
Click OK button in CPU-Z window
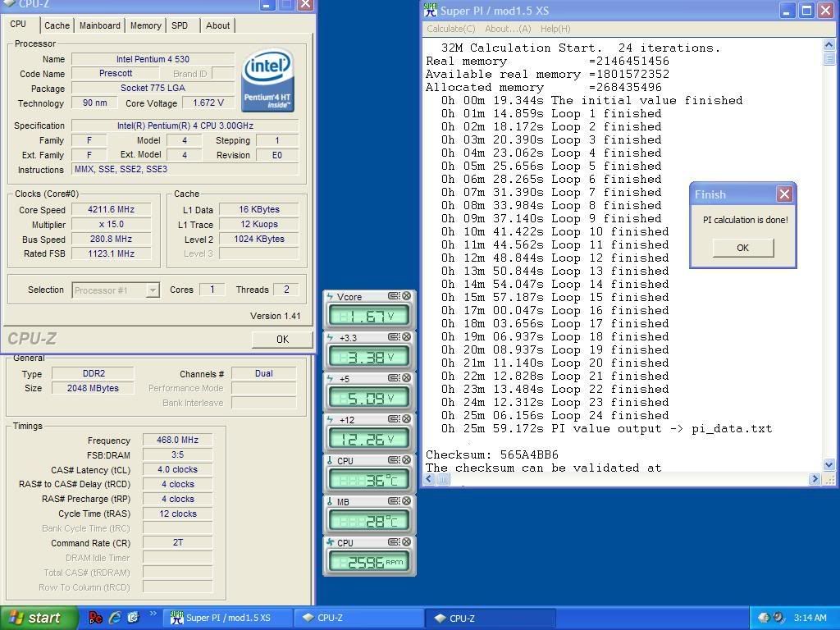point(282,339)
